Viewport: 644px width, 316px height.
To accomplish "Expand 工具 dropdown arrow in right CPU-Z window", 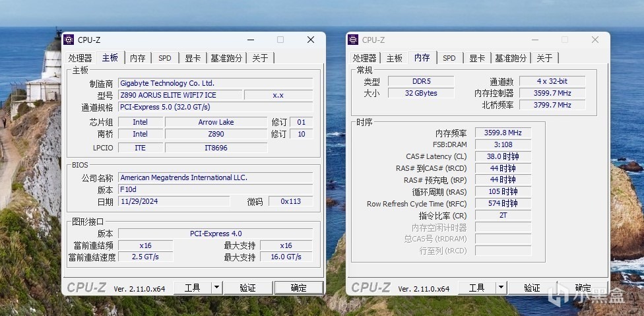I will click(x=501, y=288).
